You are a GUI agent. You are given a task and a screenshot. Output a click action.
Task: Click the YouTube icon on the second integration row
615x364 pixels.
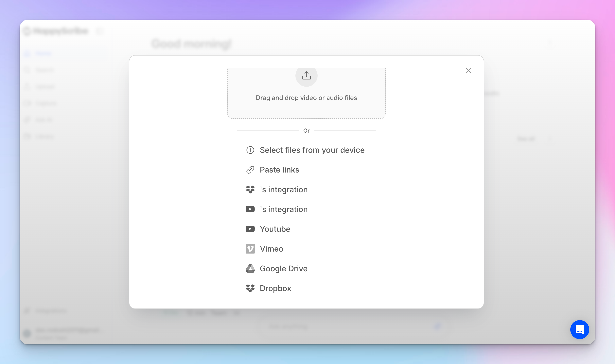pos(250,209)
